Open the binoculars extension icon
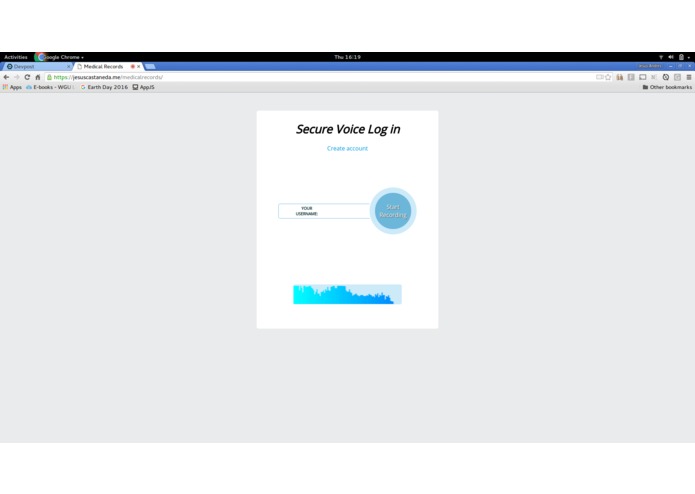The width and height of the screenshot is (695, 494). (620, 77)
